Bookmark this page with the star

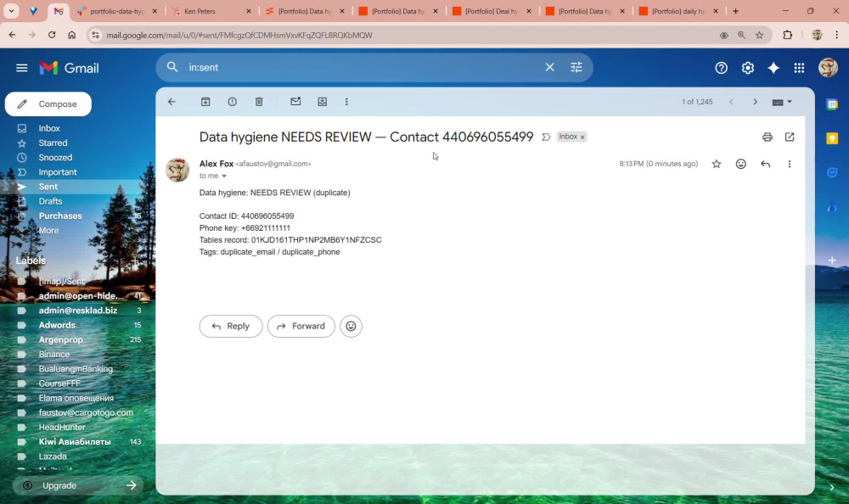pyautogui.click(x=760, y=35)
